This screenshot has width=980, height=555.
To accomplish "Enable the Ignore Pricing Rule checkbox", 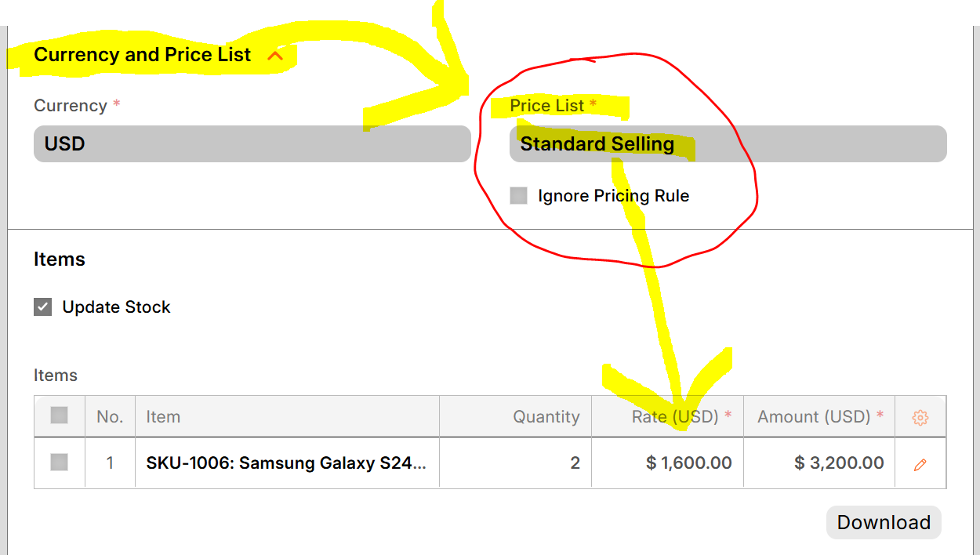I will [519, 196].
